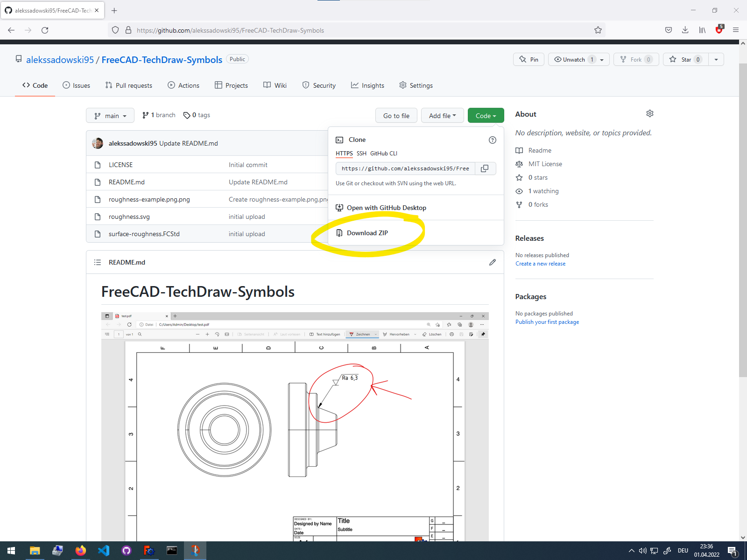Open the README table of contents icon
Viewport: 747px width, 560px height.
pos(98,262)
